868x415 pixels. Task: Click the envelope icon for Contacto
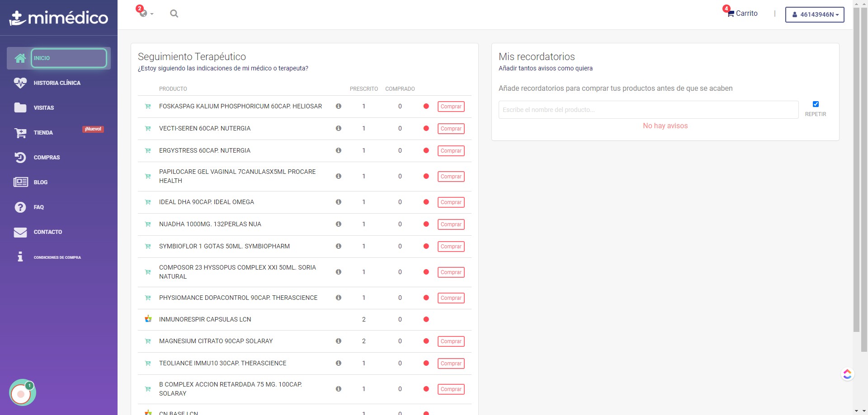click(20, 232)
